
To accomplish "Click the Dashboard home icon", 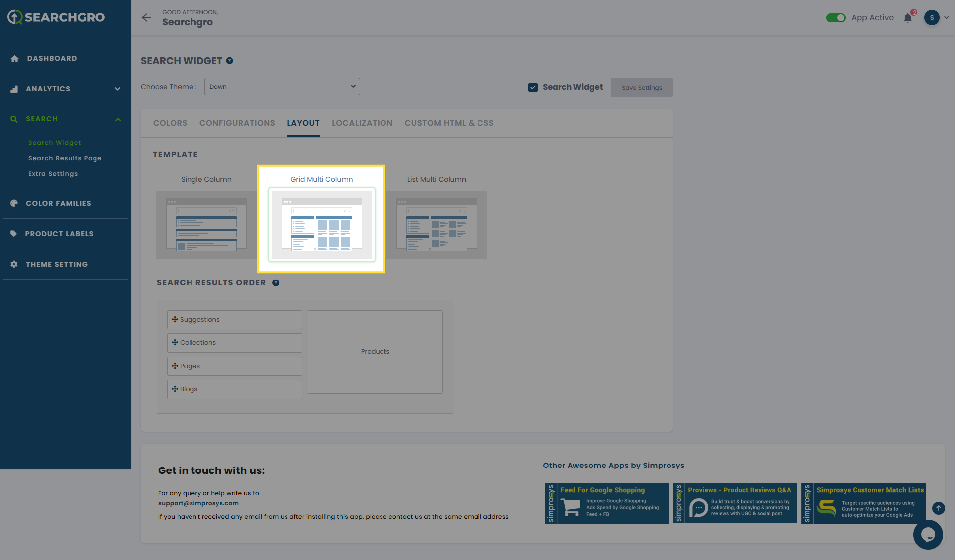I will click(x=14, y=59).
